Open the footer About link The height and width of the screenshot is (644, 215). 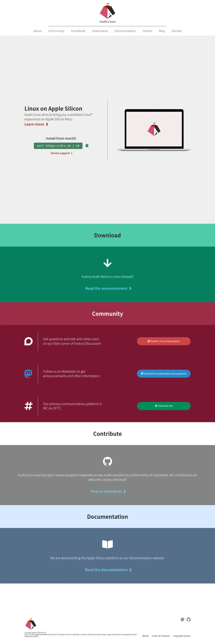tap(145, 636)
